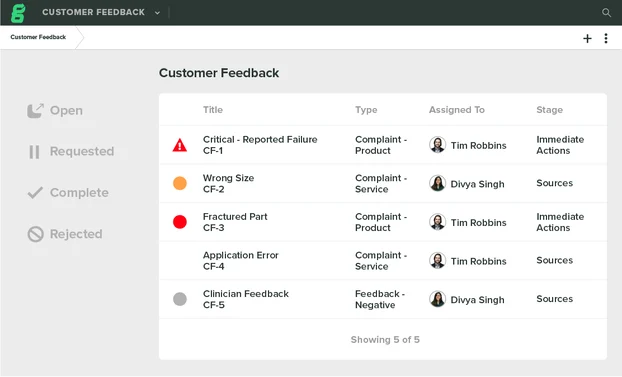Screen dimensions: 622x377
Task: Click Divya Singh name in Clinician Feedback row
Action: coord(477,300)
